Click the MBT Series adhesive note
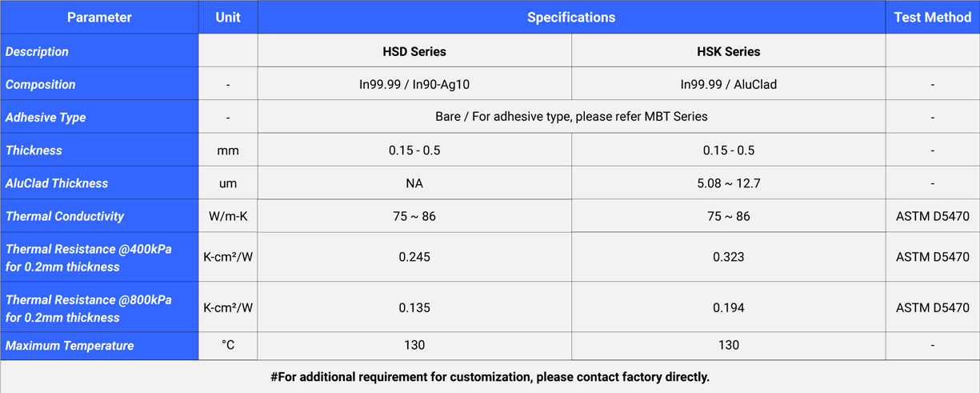This screenshot has width=980, height=393. click(571, 117)
